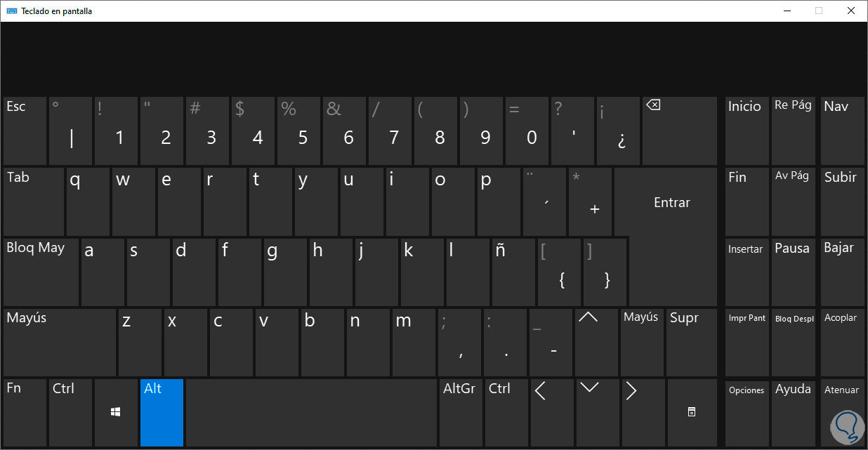This screenshot has width=868, height=450.
Task: Toggle the highlighted Alt key off
Action: coord(162,412)
